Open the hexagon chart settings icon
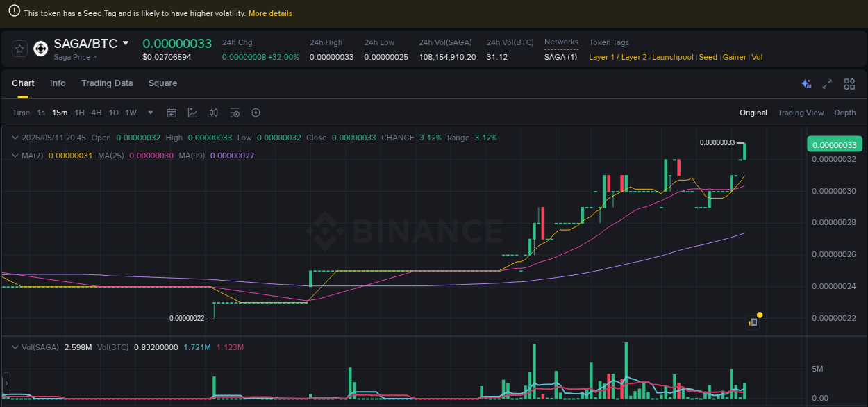This screenshot has width=868, height=407. tap(256, 113)
